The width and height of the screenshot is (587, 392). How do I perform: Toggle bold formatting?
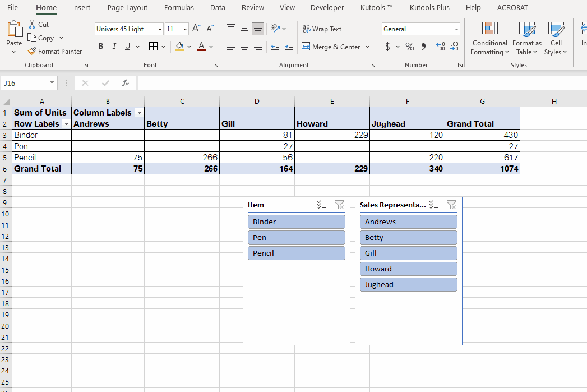point(100,47)
